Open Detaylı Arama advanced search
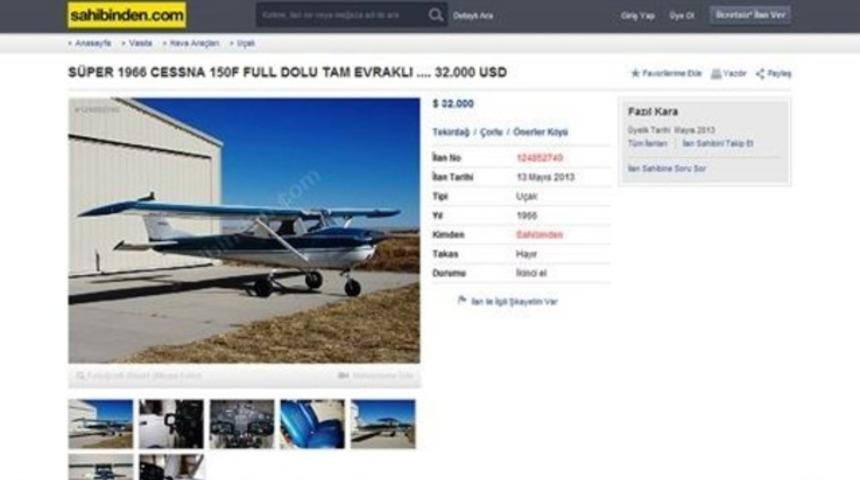This screenshot has width=860, height=480. tap(473, 16)
